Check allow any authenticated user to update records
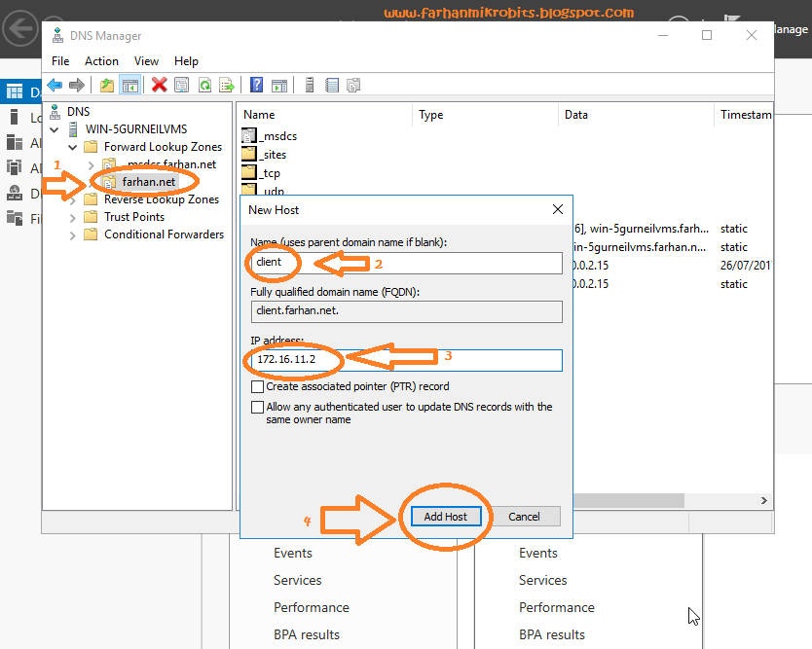 pos(258,407)
